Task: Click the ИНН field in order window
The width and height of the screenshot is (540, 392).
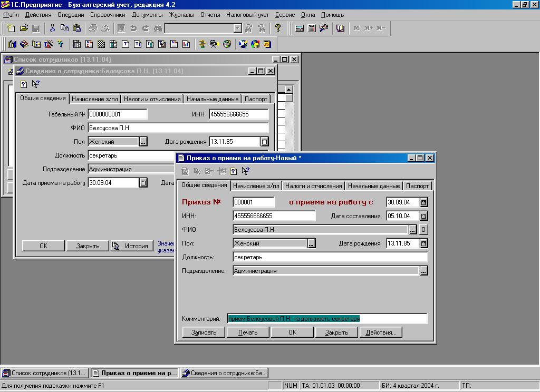Action: pyautogui.click(x=274, y=216)
